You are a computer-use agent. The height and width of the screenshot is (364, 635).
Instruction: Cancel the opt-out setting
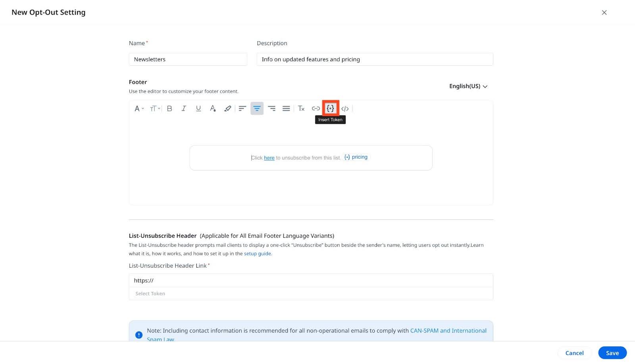click(574, 353)
